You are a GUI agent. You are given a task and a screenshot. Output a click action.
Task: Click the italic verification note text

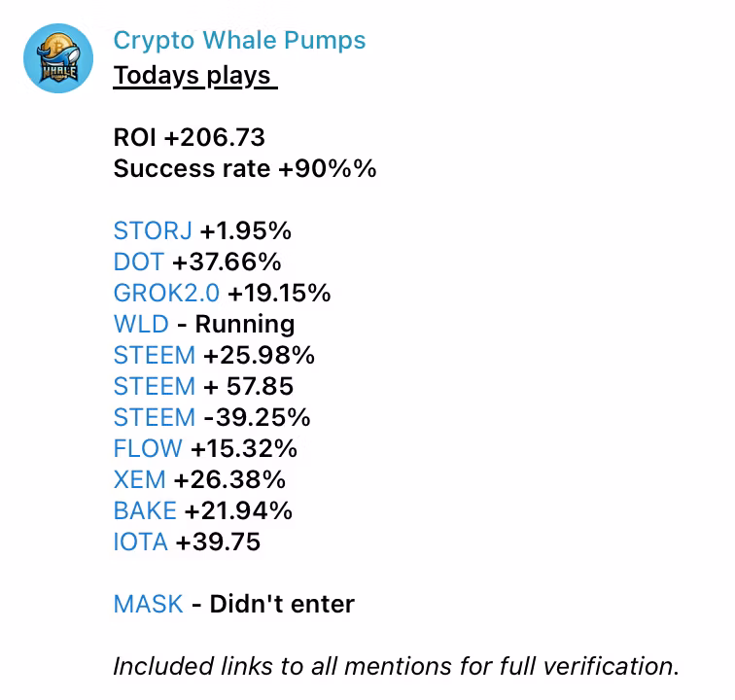396,666
